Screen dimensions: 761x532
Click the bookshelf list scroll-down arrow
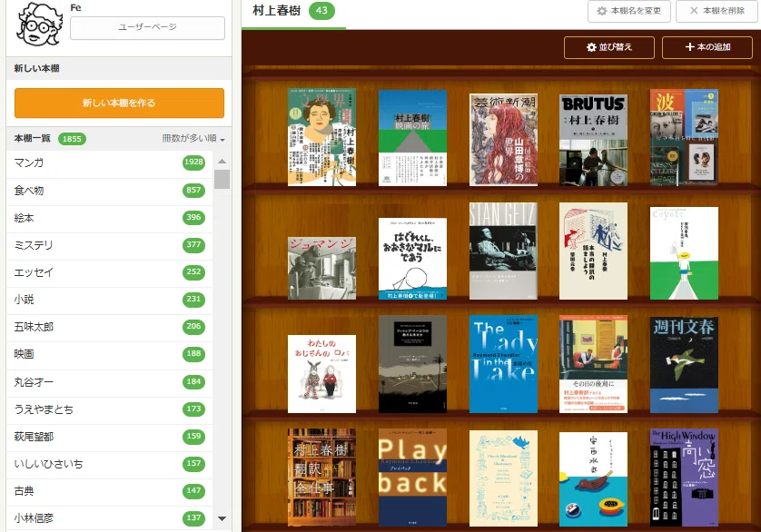click(222, 518)
